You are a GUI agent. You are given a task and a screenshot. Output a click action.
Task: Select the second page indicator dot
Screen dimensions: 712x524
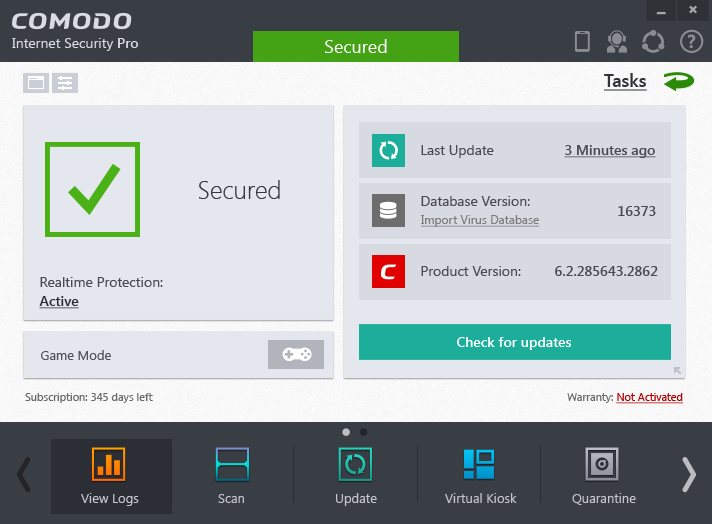(363, 432)
